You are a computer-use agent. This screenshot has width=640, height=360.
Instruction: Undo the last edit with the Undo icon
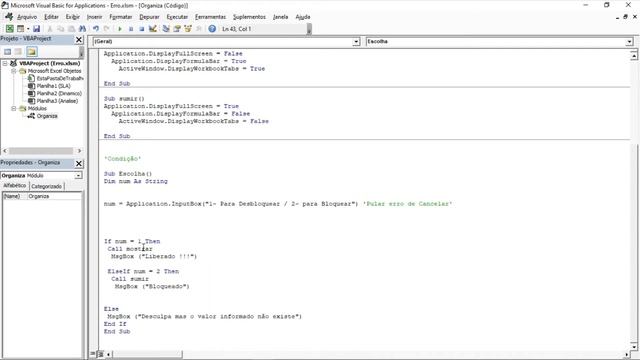pos(96,29)
